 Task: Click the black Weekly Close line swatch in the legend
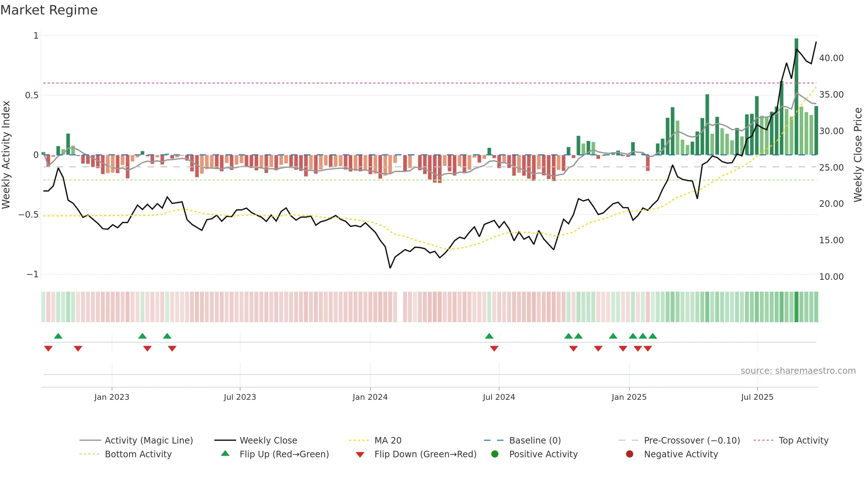click(x=225, y=440)
